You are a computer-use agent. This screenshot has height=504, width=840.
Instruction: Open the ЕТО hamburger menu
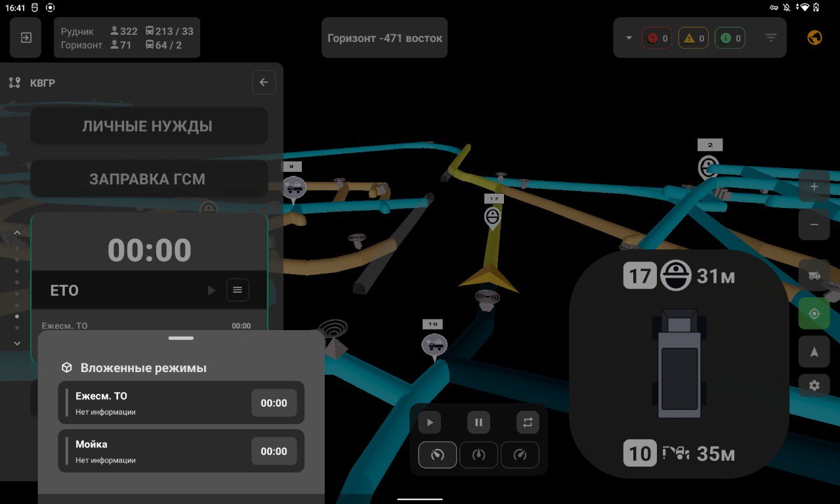[x=238, y=290]
